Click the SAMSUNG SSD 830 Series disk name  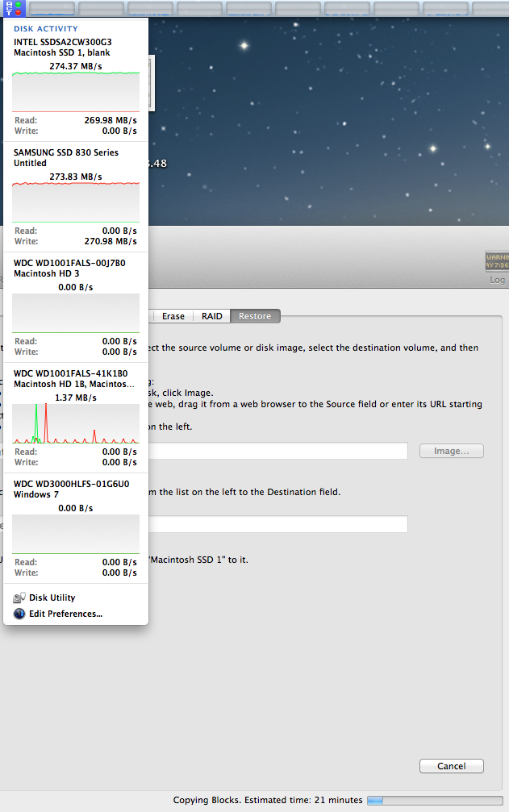(x=66, y=152)
